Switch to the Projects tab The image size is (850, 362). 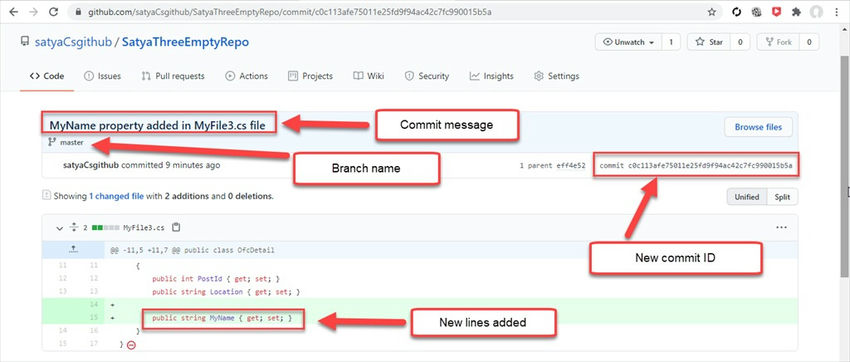(311, 76)
